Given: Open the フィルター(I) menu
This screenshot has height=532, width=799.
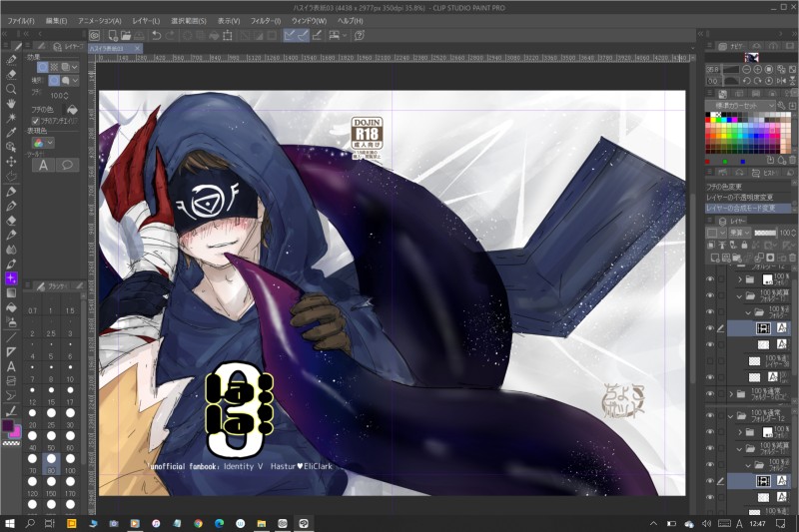Looking at the screenshot, I should [266, 21].
